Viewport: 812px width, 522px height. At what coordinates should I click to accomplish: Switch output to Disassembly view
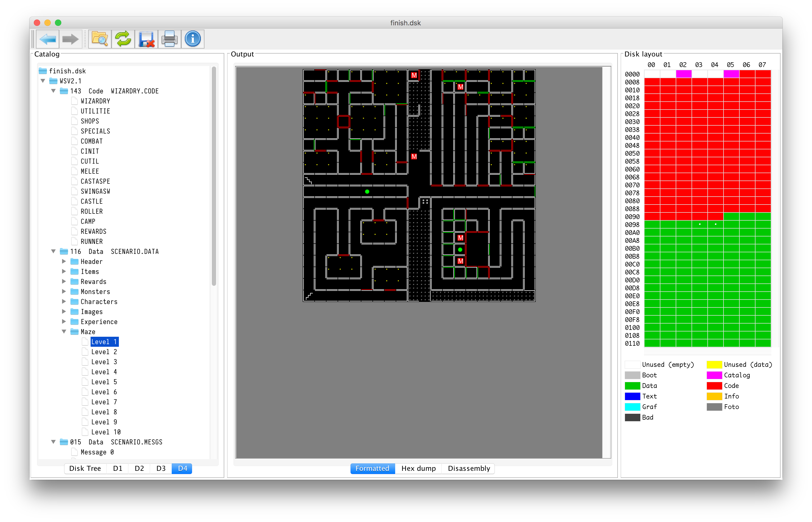[469, 468]
